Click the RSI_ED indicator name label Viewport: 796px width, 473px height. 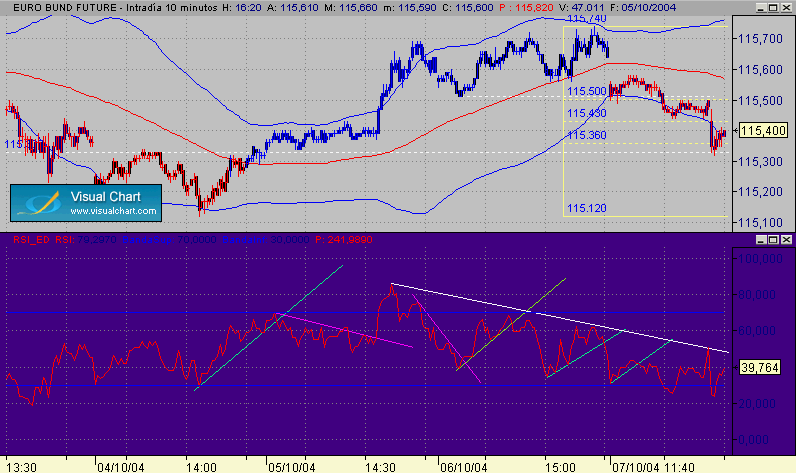pos(31,240)
